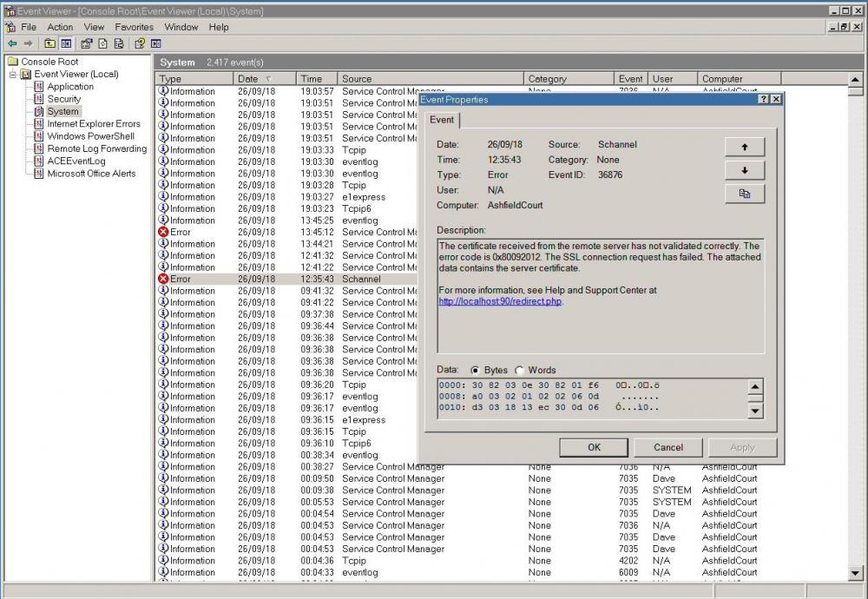Select the Bytes radio button
The image size is (868, 599).
[x=475, y=371]
